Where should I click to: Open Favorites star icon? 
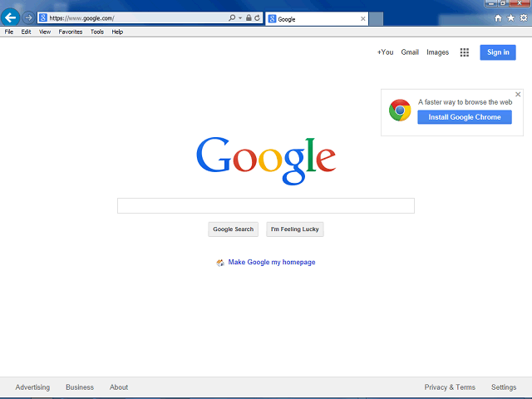click(x=510, y=17)
